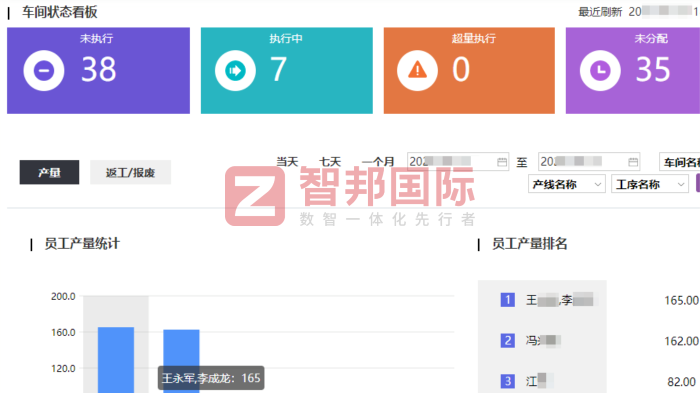The height and width of the screenshot is (394, 700).
Task: Open the end date calendar icon
Action: click(633, 162)
